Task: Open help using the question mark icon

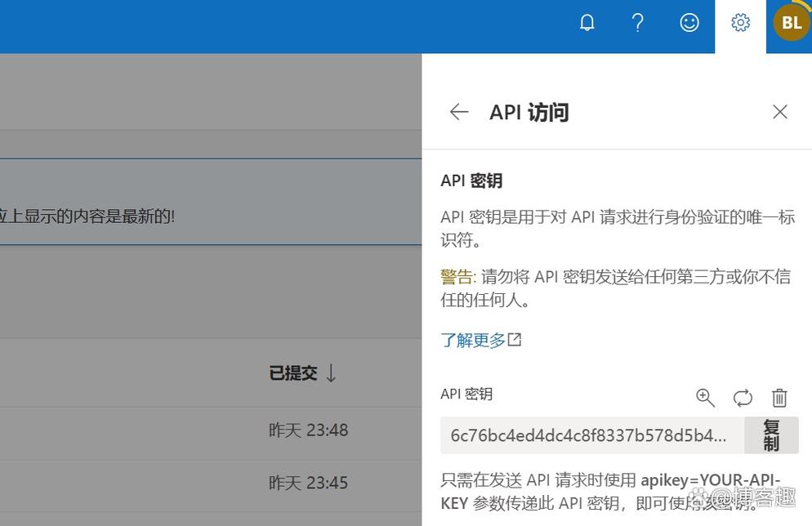Action: coord(638,22)
